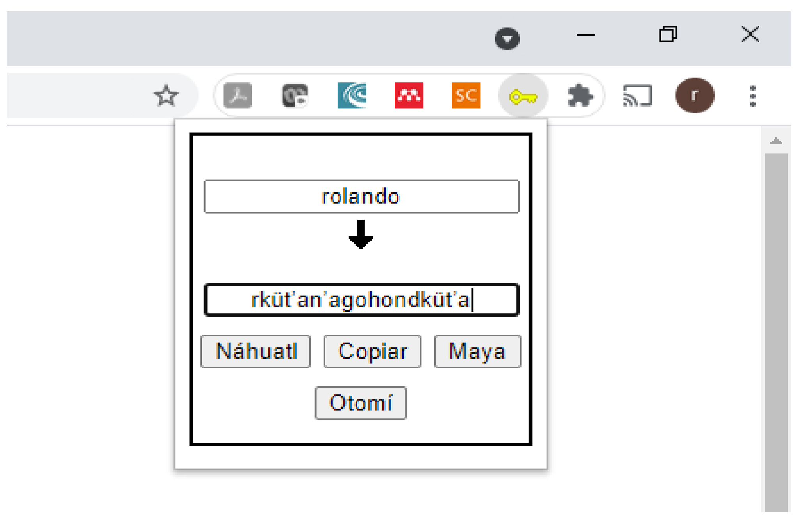Bookmark this page with the star icon
Image resolution: width=802 pixels, height=532 pixels.
tap(166, 96)
